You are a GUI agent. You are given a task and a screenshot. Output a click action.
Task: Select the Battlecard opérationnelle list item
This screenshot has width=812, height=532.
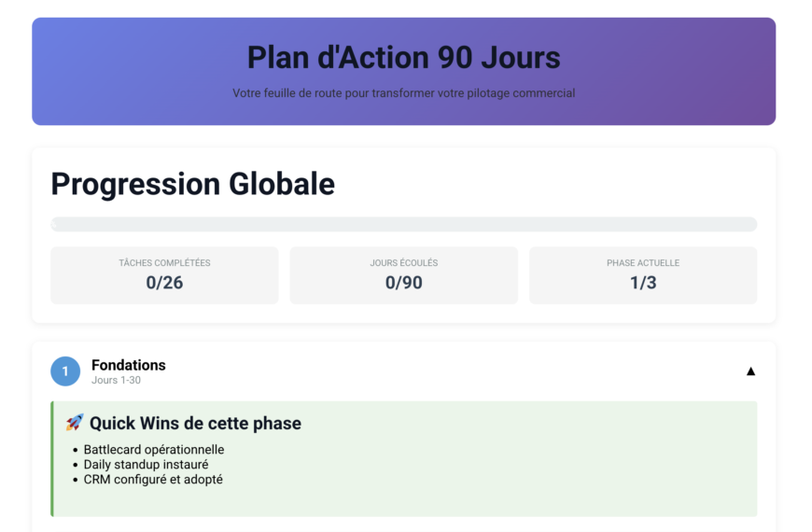(154, 450)
